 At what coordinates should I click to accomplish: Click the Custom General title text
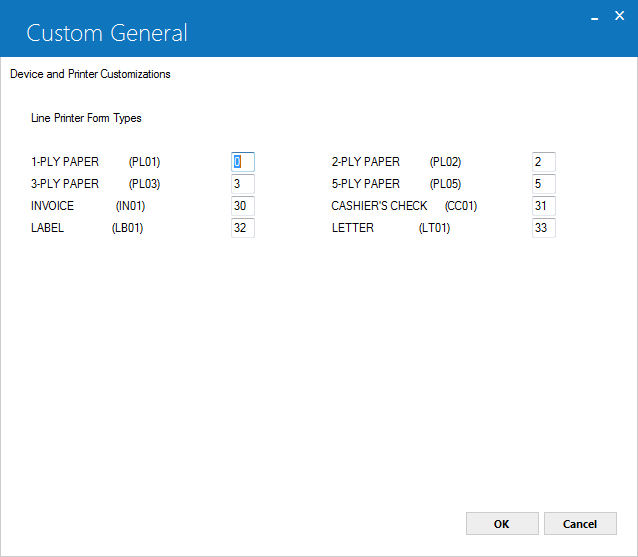pyautogui.click(x=107, y=33)
